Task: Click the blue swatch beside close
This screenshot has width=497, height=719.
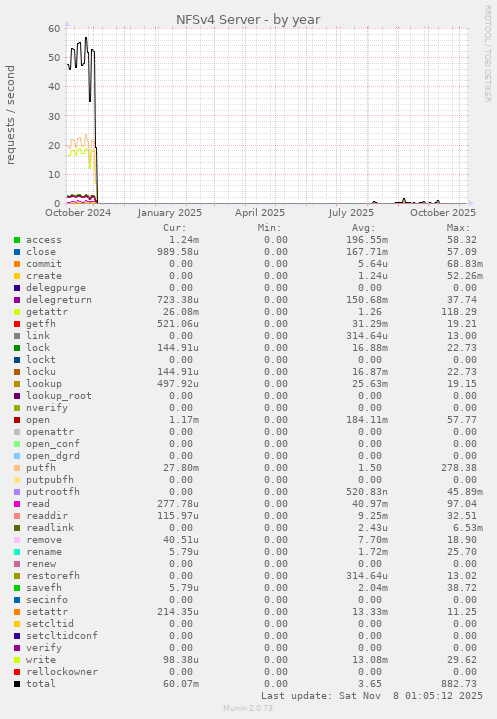Action: coord(17,252)
